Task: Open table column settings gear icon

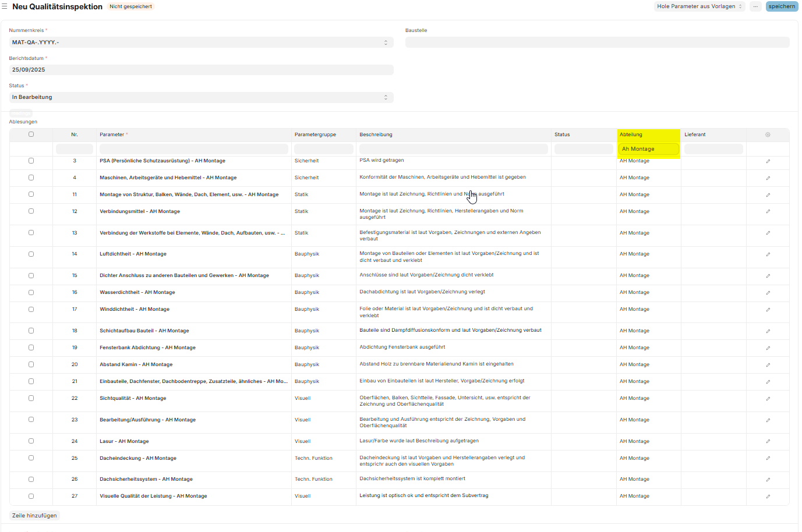Action: pos(768,134)
